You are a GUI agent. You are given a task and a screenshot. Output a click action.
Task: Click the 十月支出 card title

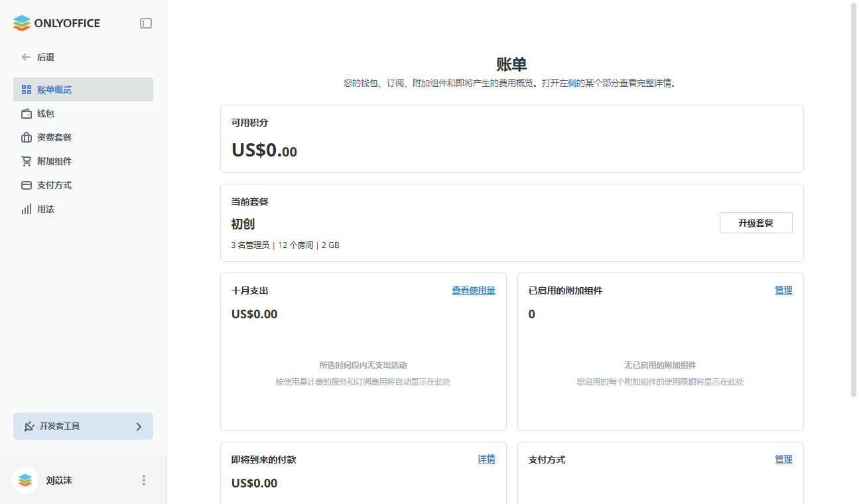coord(250,290)
